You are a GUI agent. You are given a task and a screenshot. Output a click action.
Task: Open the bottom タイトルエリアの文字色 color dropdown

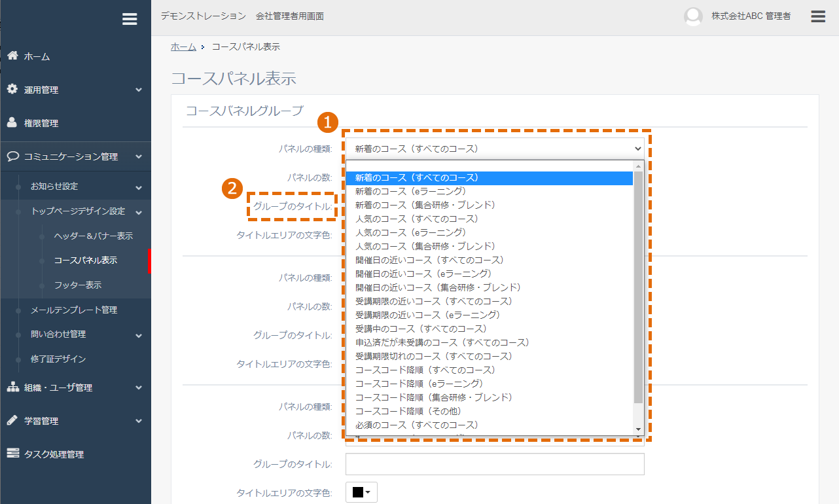(361, 493)
